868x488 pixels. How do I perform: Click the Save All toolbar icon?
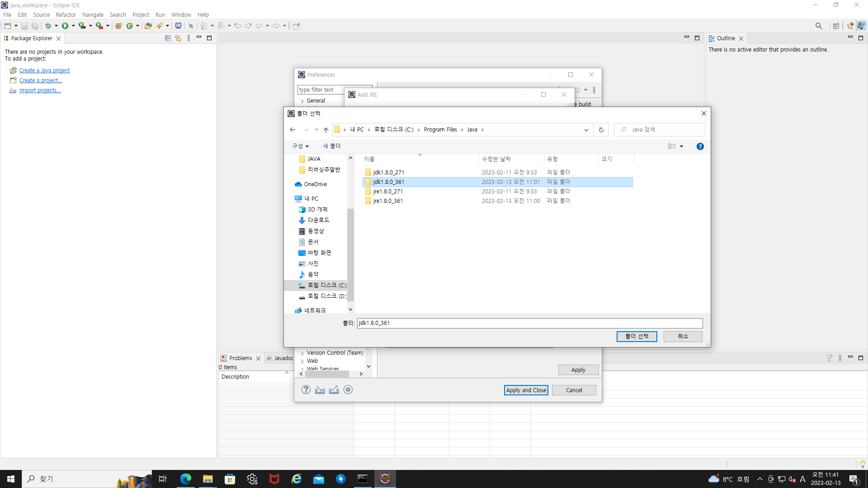pyautogui.click(x=35, y=26)
